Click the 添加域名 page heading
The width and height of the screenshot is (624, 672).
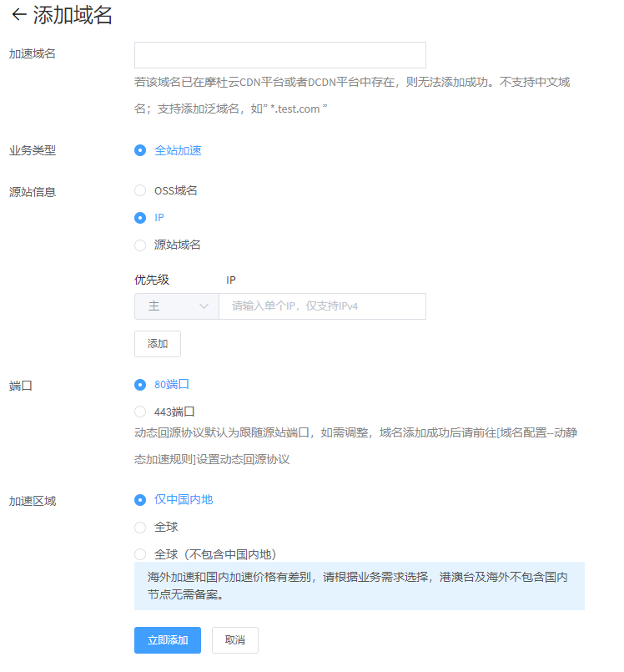73,15
